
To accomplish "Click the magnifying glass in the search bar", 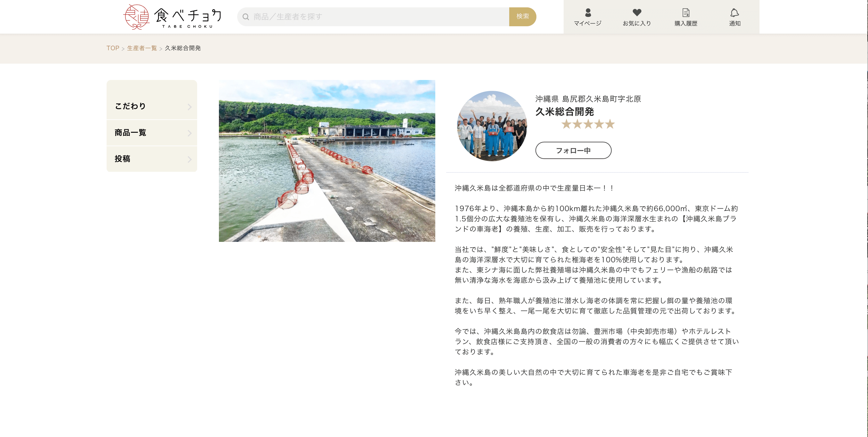I will click(x=245, y=17).
